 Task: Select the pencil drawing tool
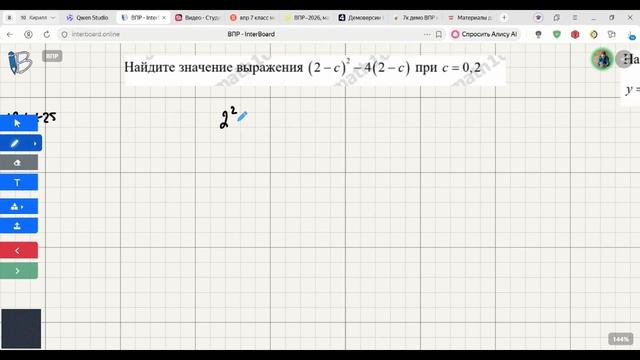pos(15,143)
